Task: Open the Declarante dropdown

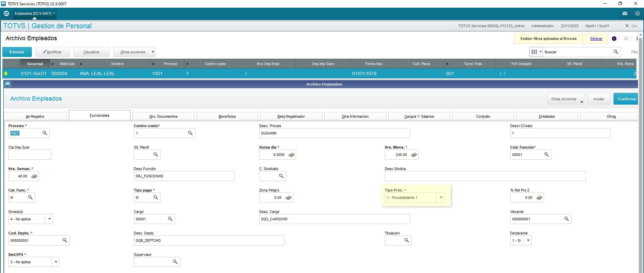Action: tap(528, 240)
